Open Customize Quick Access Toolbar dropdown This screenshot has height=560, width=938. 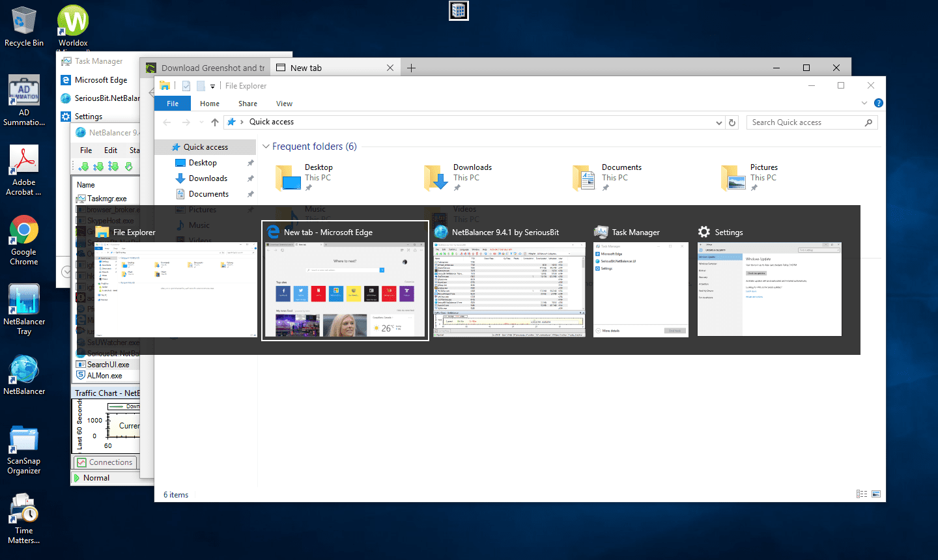point(212,87)
